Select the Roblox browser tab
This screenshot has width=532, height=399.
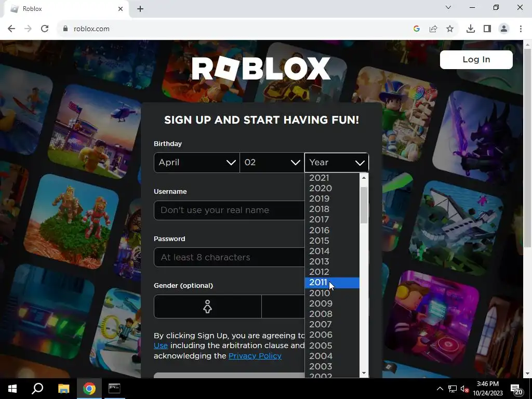click(x=66, y=9)
